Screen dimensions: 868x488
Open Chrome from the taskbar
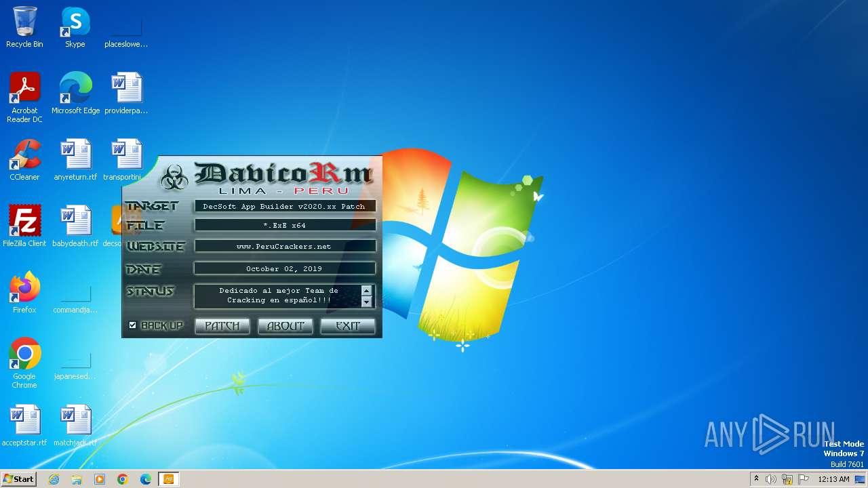[123, 479]
